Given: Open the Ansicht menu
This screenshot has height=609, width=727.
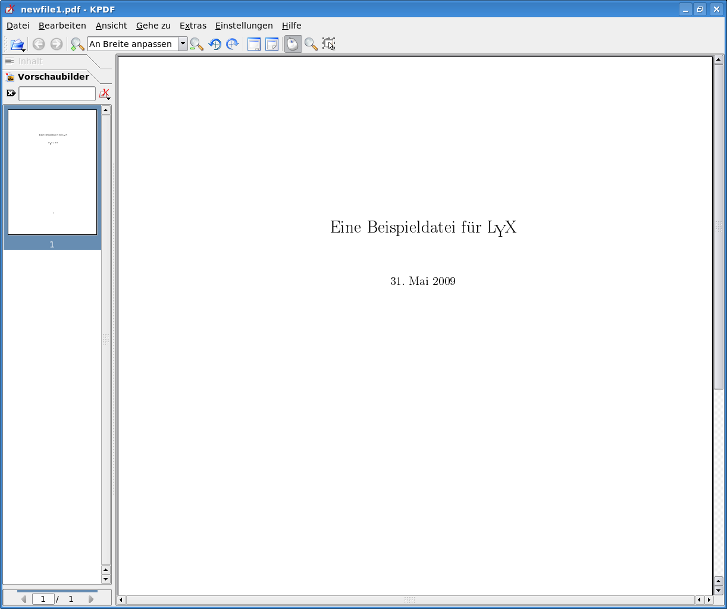Looking at the screenshot, I should [111, 26].
